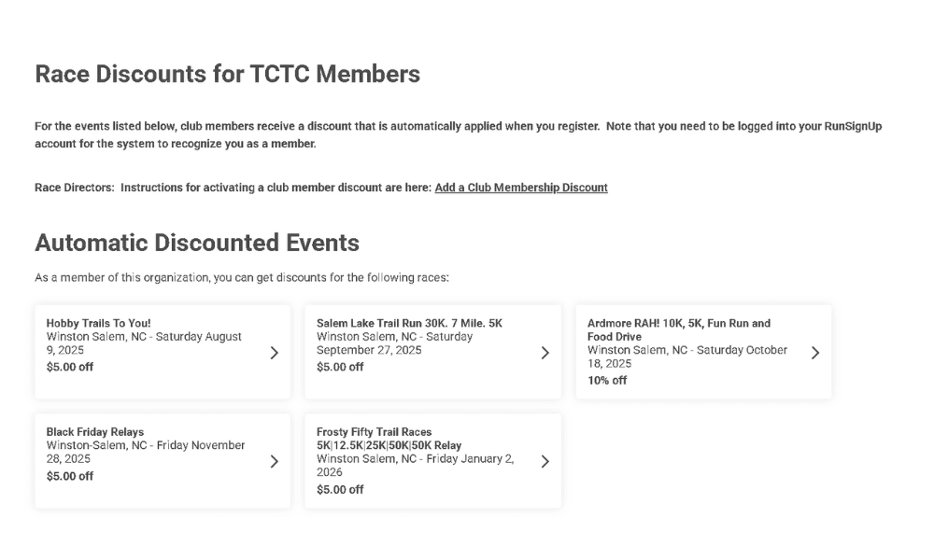Screen dimensions: 934x560
Task: Click the Saturday September 27, 2025 date text
Action: click(x=395, y=343)
